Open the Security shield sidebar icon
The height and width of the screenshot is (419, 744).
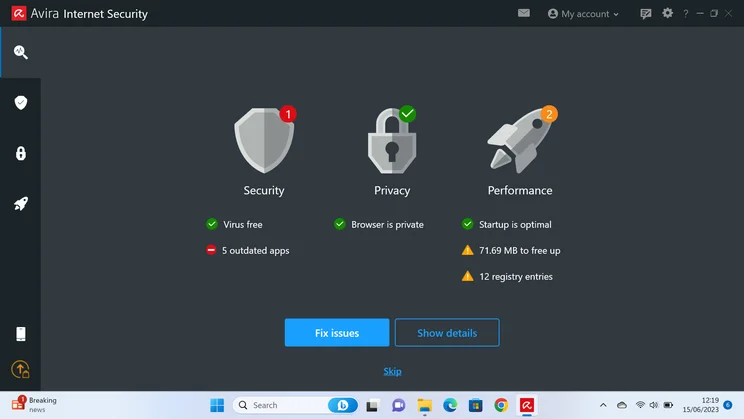coord(20,102)
